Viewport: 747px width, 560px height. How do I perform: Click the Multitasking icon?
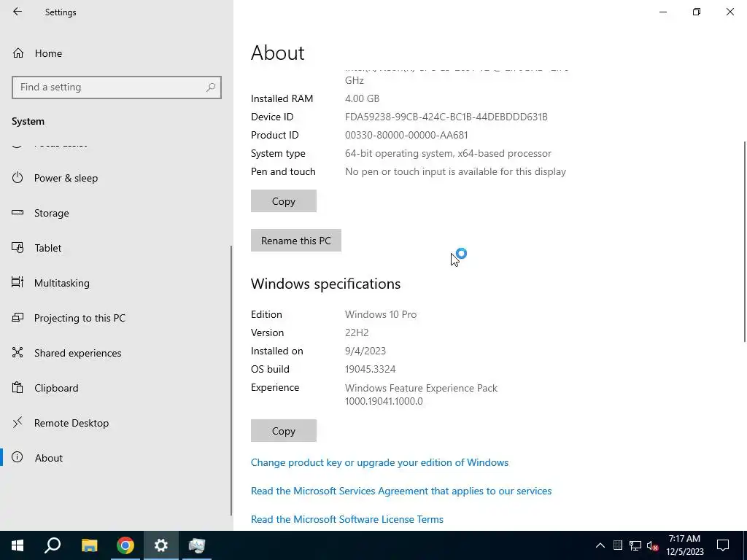click(18, 282)
